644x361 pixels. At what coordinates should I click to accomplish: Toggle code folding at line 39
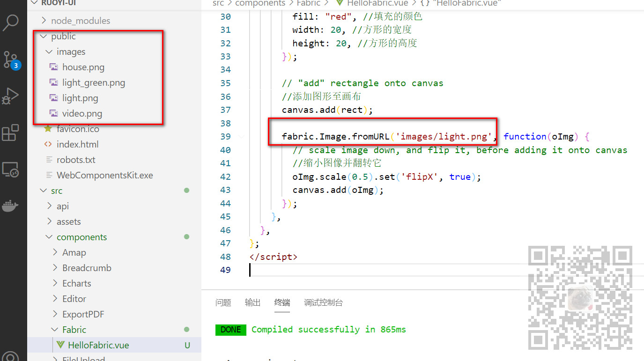[x=242, y=137]
